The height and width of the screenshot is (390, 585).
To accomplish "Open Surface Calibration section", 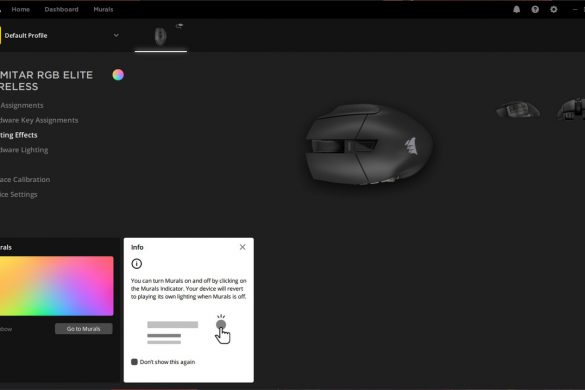I will pos(25,180).
